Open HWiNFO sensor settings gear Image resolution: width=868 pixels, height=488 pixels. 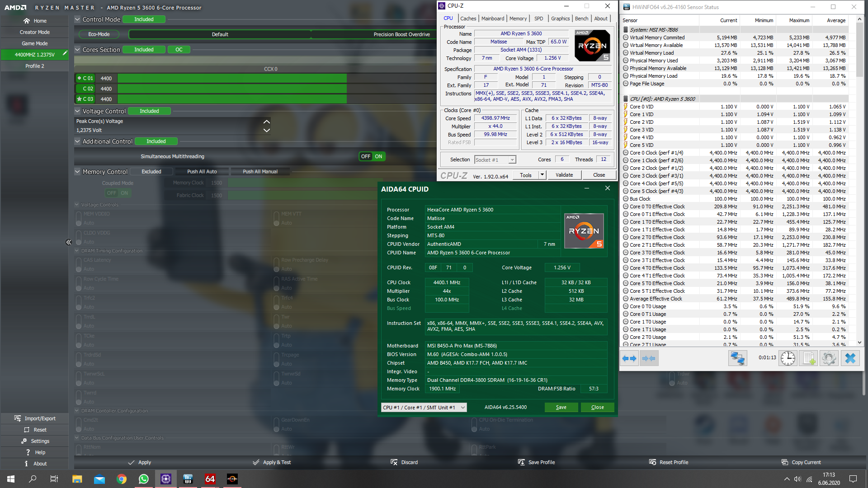pos(829,358)
